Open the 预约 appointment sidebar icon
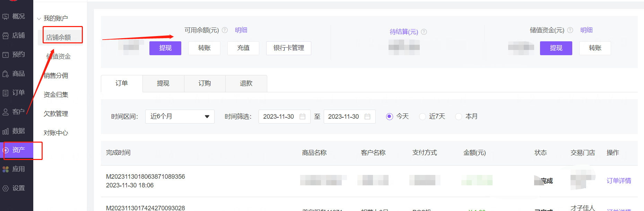644x211 pixels. pos(6,54)
